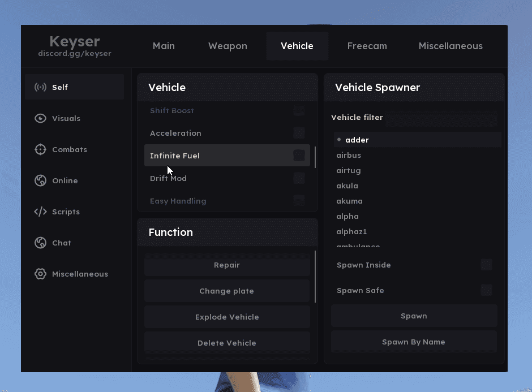532x392 pixels.
Task: Click the Vehicle filter input field
Action: pos(441,118)
